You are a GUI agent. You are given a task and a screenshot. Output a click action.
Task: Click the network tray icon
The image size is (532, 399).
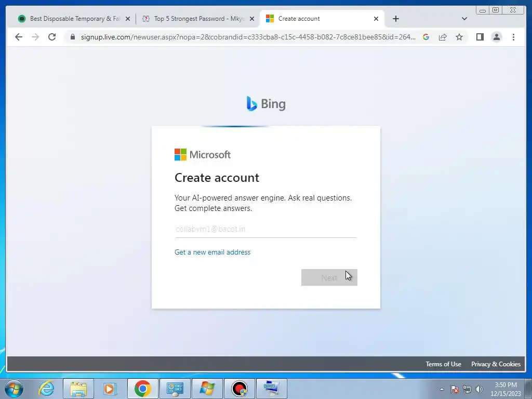pyautogui.click(x=467, y=389)
